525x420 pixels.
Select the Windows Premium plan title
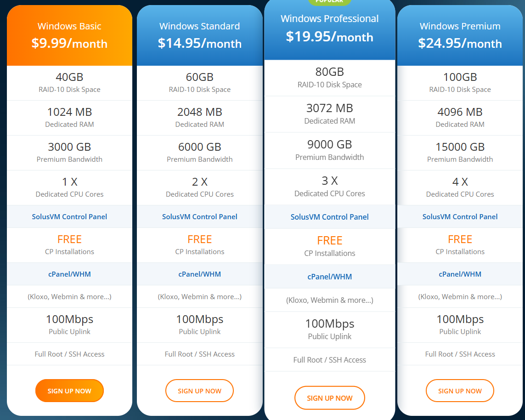[460, 26]
